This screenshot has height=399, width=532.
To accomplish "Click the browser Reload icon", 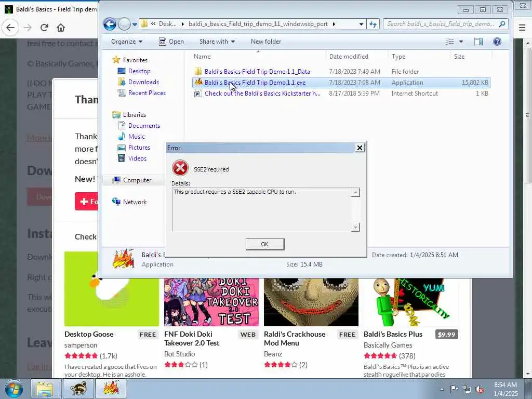I will [x=44, y=28].
